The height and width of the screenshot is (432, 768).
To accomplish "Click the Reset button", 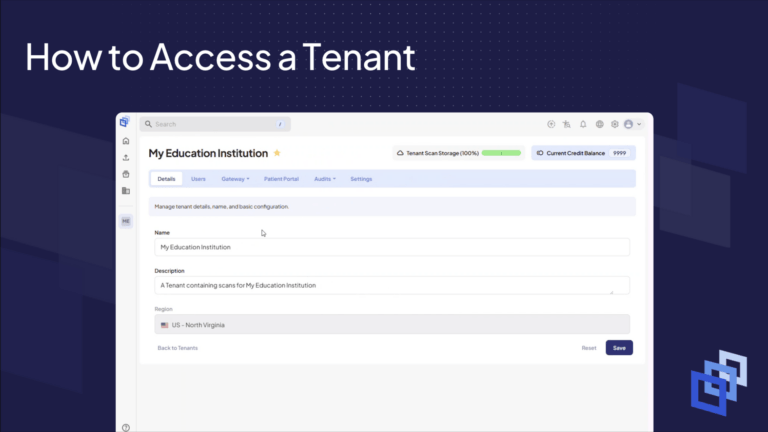I will [x=589, y=348].
